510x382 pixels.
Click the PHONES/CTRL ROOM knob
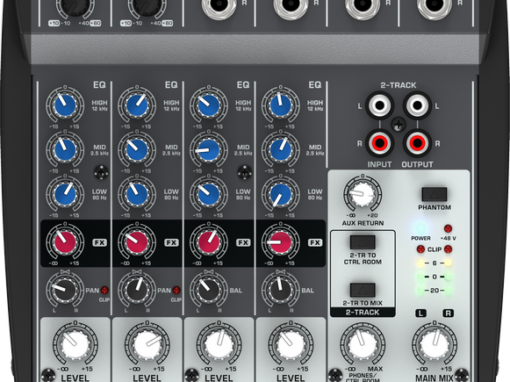363,345
